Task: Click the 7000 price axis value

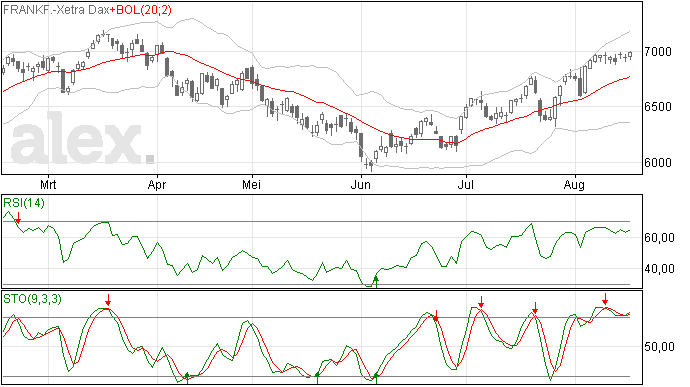Action: 658,52
